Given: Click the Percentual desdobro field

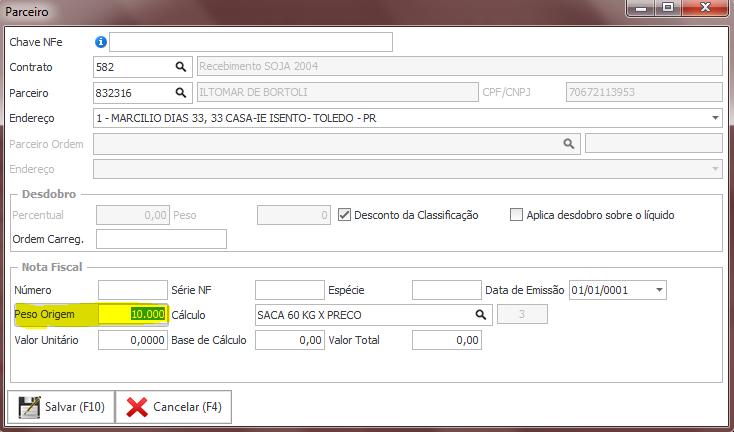Looking at the screenshot, I should [133, 215].
